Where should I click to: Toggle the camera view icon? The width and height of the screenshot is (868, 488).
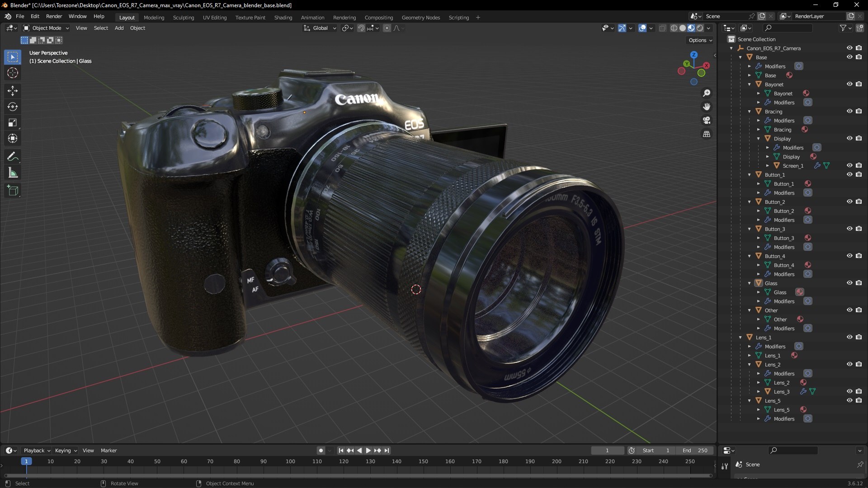pos(707,120)
